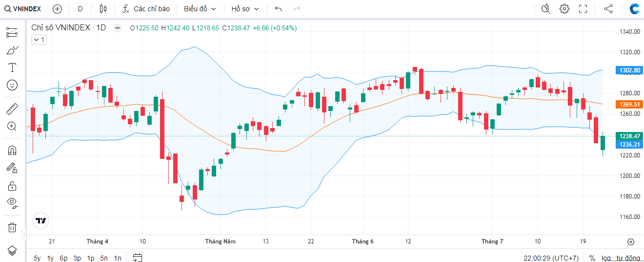Open chart settings gear in top toolbar
Viewport: 644px width, 262px height.
click(564, 9)
